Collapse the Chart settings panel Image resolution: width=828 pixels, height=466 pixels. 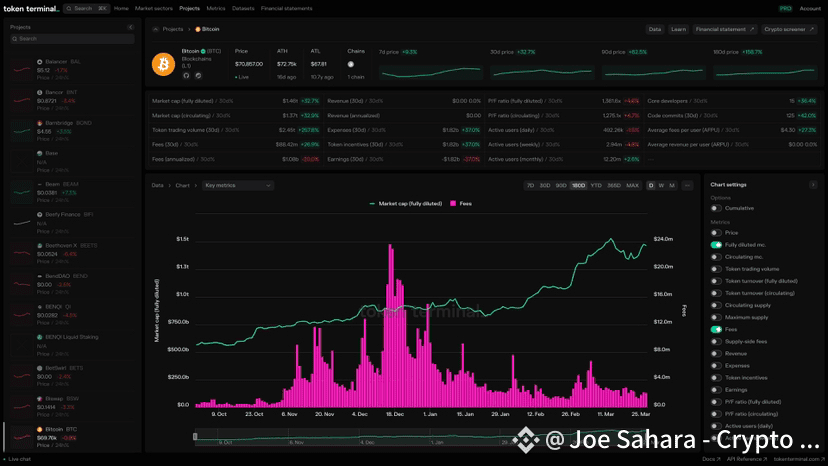coord(813,185)
